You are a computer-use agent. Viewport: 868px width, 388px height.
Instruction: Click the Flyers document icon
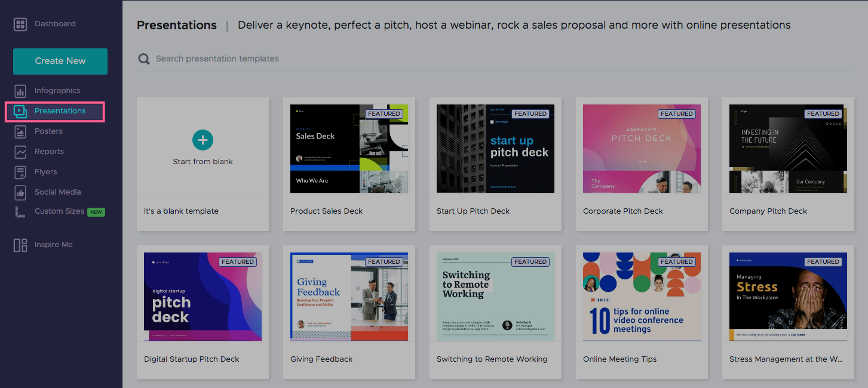(x=20, y=171)
